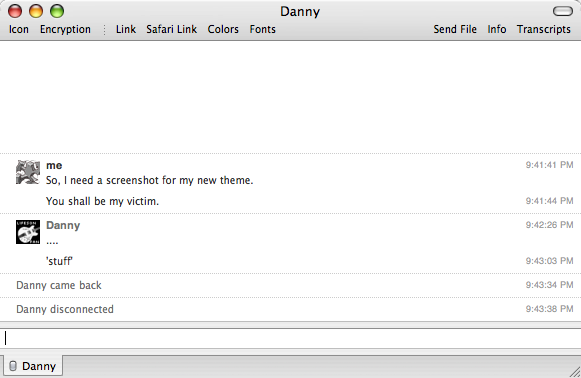581x378 pixels.
Task: Click in the message input field
Action: (x=290, y=338)
